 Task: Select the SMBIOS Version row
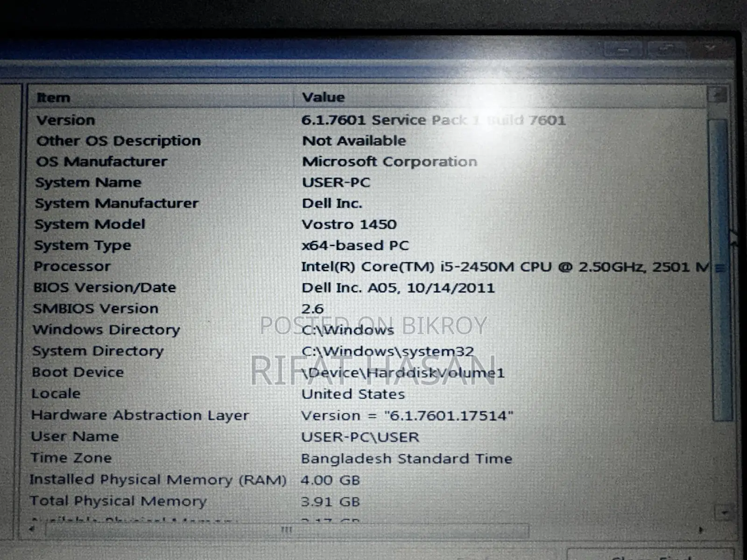pos(96,309)
